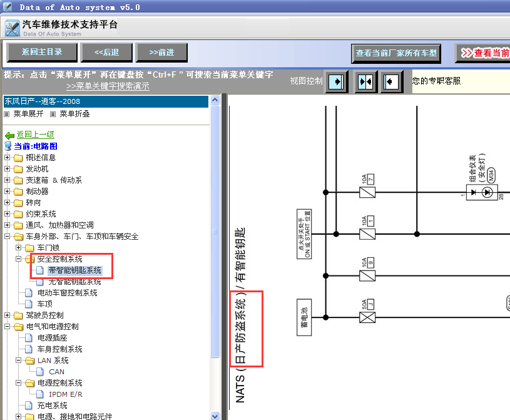Expand the 通风、加热器和空调 node
The image size is (510, 420).
click(7, 225)
